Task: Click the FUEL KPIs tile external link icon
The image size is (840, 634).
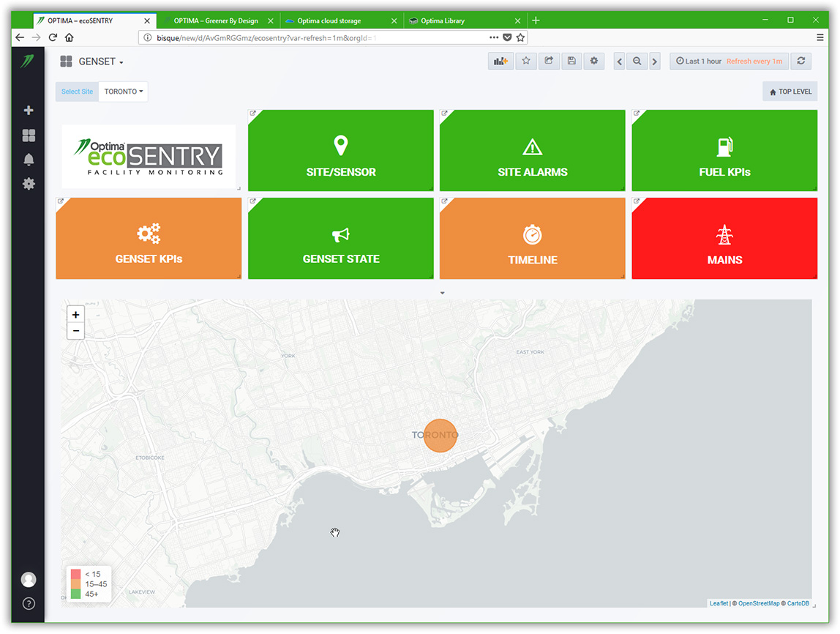Action: [637, 113]
